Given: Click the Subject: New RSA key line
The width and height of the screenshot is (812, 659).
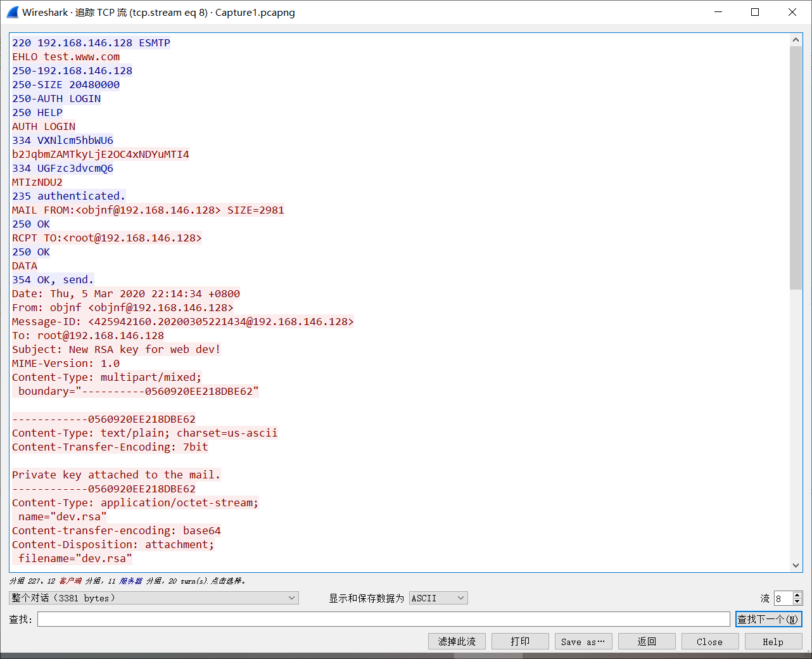Looking at the screenshot, I should point(116,349).
